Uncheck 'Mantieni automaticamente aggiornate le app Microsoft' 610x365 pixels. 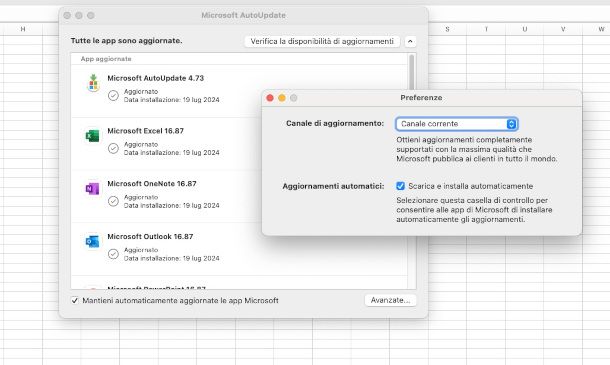click(x=75, y=300)
